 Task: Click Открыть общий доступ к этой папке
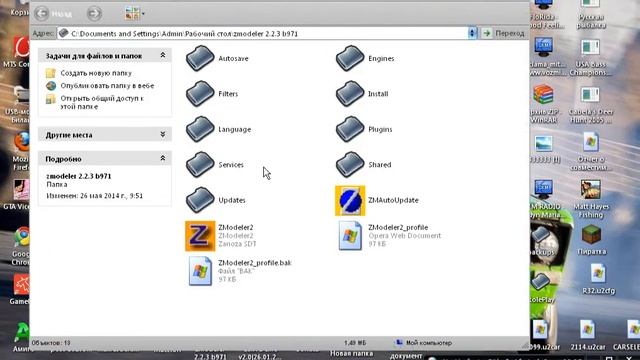pos(102,102)
